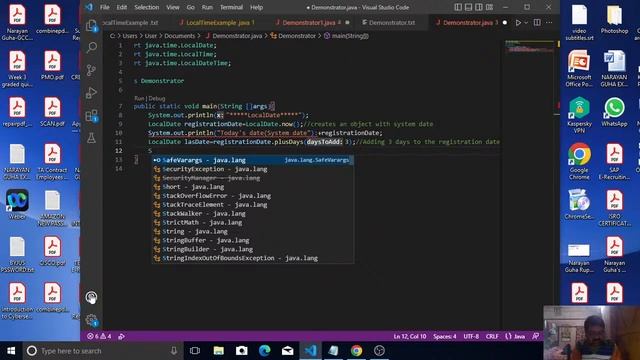Select String - java.lang suggestion
Screen dimensions: 640x360
253,231
